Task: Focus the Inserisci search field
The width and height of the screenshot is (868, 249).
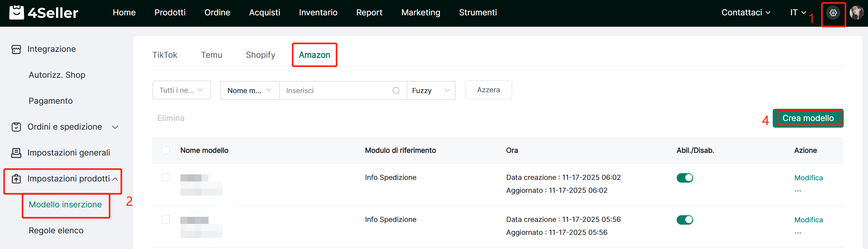Action: [x=335, y=91]
